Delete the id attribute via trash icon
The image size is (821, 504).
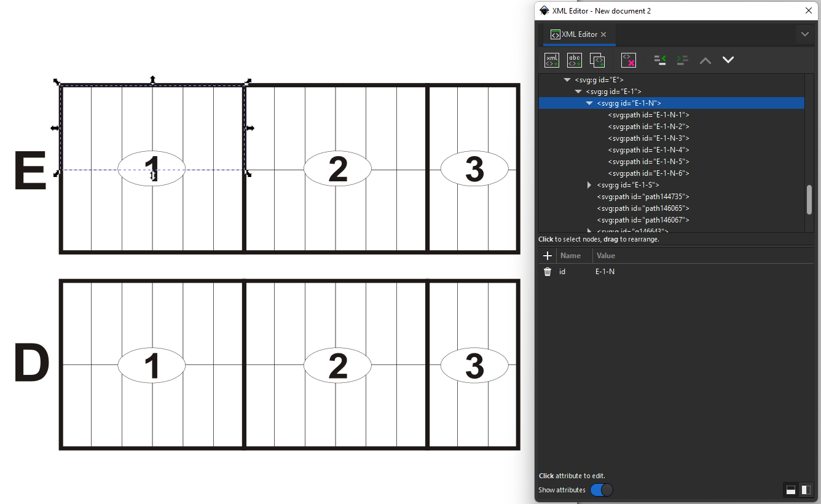click(x=547, y=271)
